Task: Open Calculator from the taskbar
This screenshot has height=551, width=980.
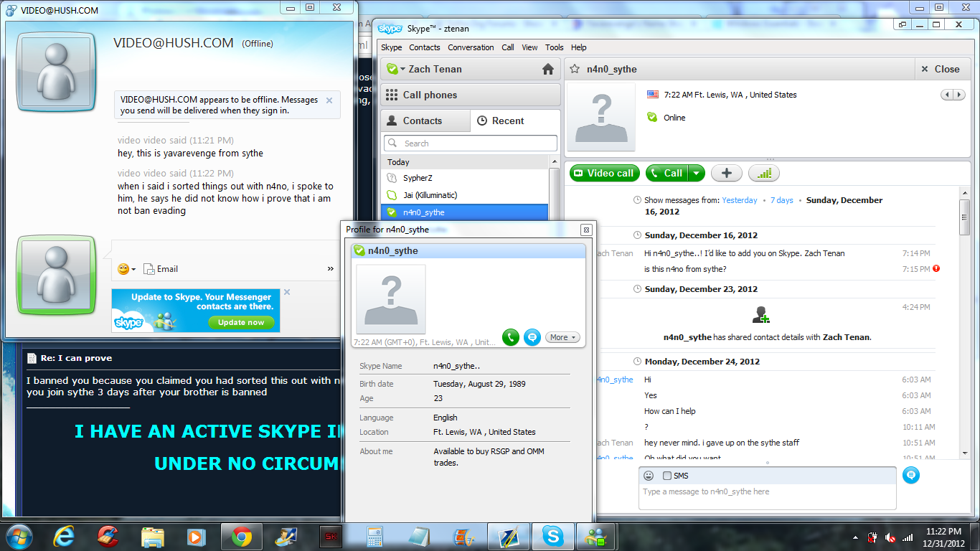Action: (374, 536)
